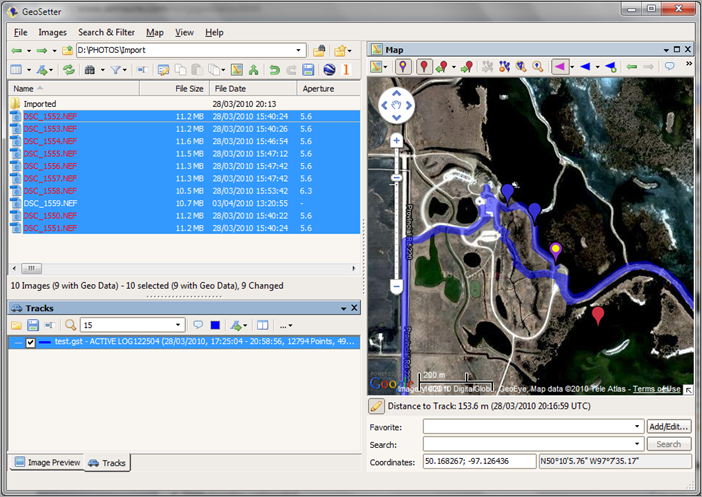Toggle the red image position marker button
The height and width of the screenshot is (497, 702).
point(424,67)
